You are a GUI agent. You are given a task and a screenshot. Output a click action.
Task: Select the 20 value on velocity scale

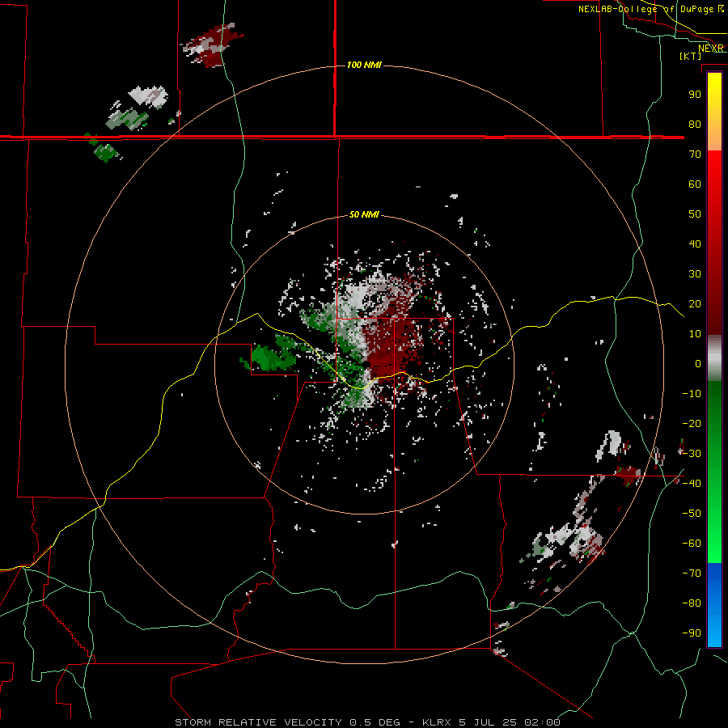tap(695, 303)
